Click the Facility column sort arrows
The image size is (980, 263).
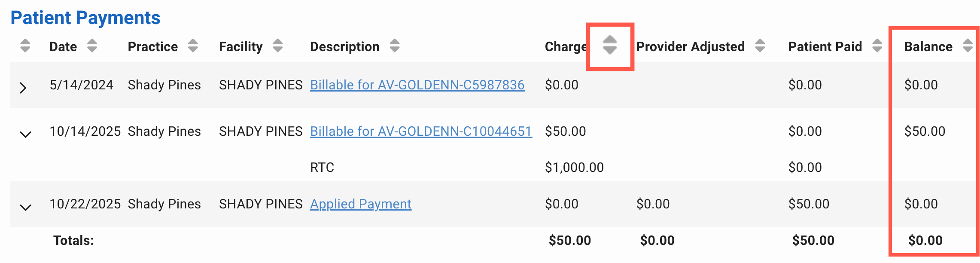click(278, 46)
